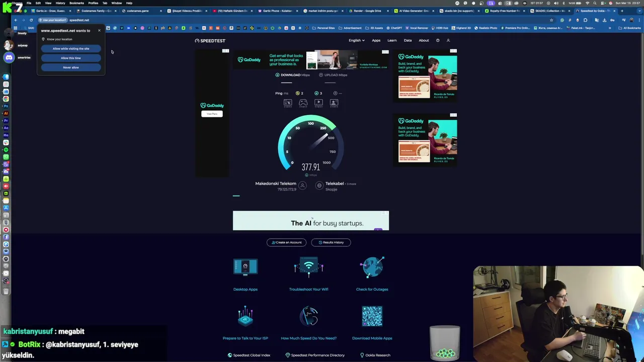
Task: Click the user account icon in header
Action: pyautogui.click(x=448, y=40)
